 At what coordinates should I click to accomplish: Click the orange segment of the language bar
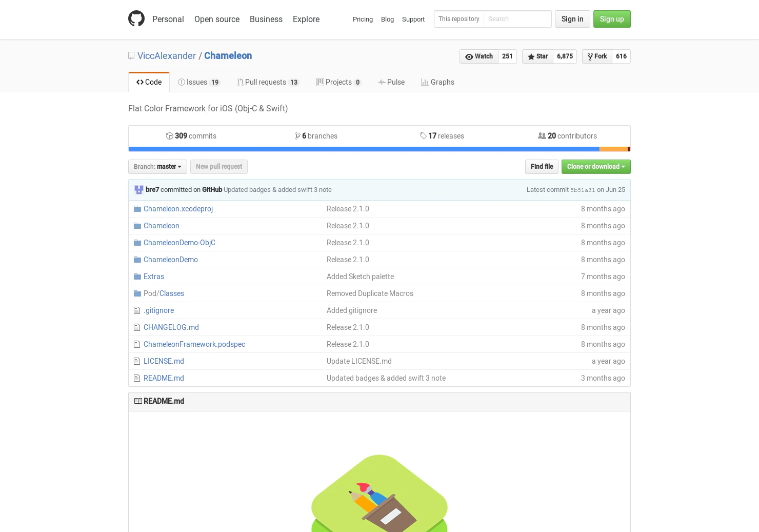pyautogui.click(x=613, y=149)
